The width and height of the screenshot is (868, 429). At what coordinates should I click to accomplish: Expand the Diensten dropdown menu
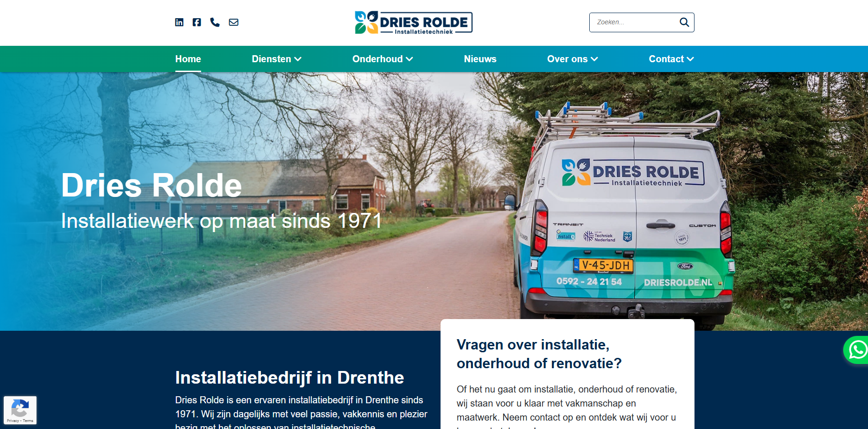click(276, 59)
